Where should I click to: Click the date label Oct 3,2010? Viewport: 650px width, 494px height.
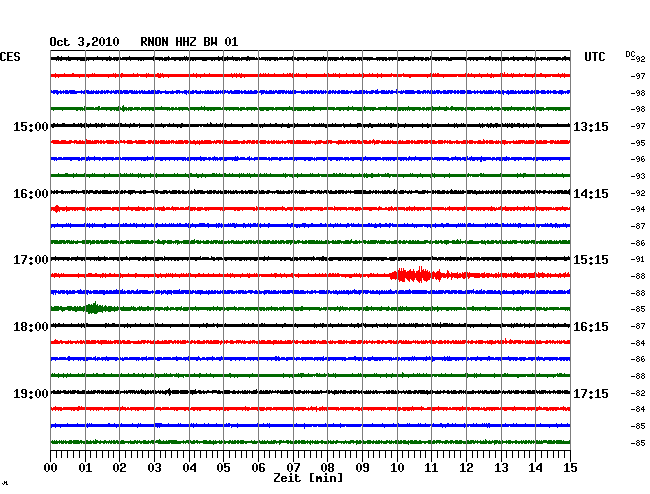point(84,42)
